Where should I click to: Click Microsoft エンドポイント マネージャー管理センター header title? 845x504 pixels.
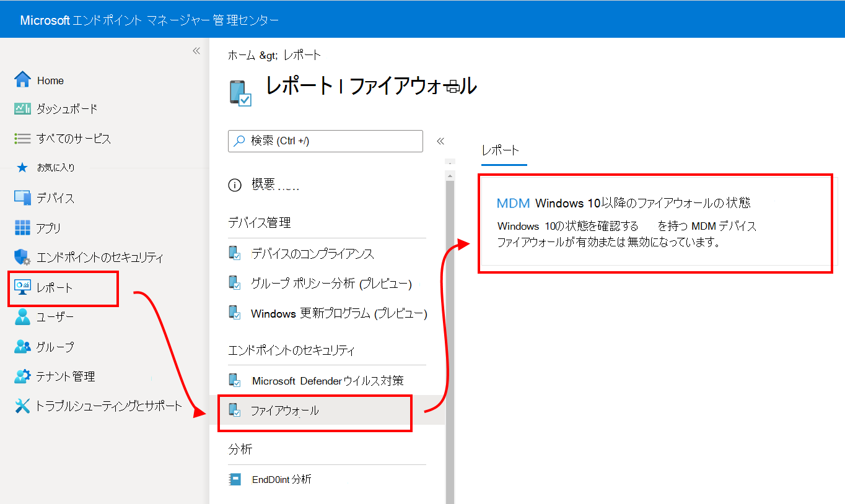point(149,20)
